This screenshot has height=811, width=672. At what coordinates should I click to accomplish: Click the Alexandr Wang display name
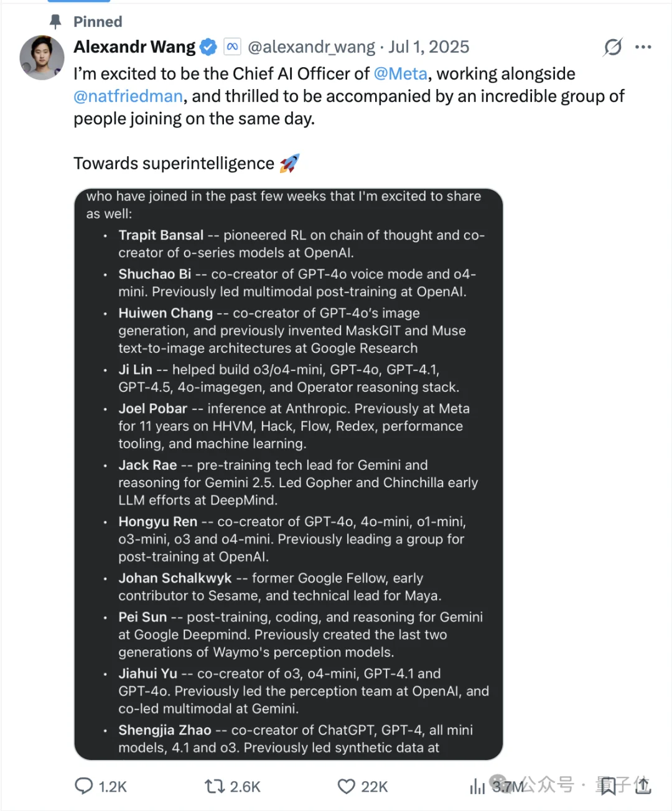point(134,47)
